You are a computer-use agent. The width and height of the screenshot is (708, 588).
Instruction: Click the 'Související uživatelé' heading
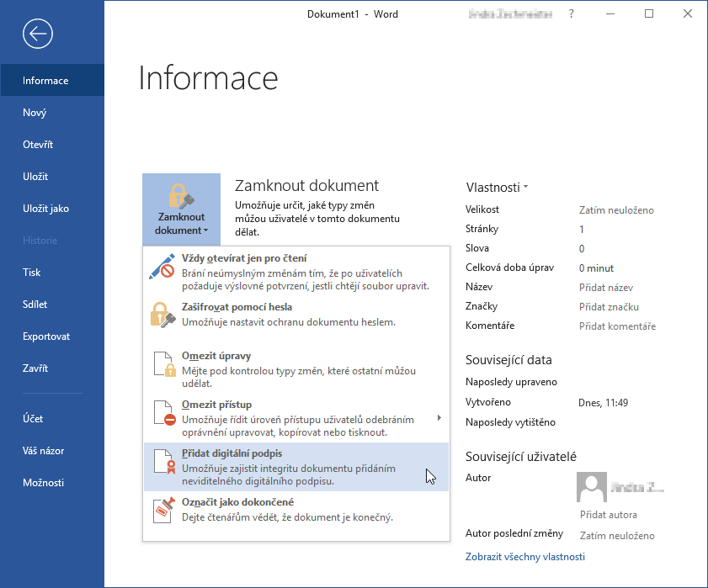pos(521,456)
